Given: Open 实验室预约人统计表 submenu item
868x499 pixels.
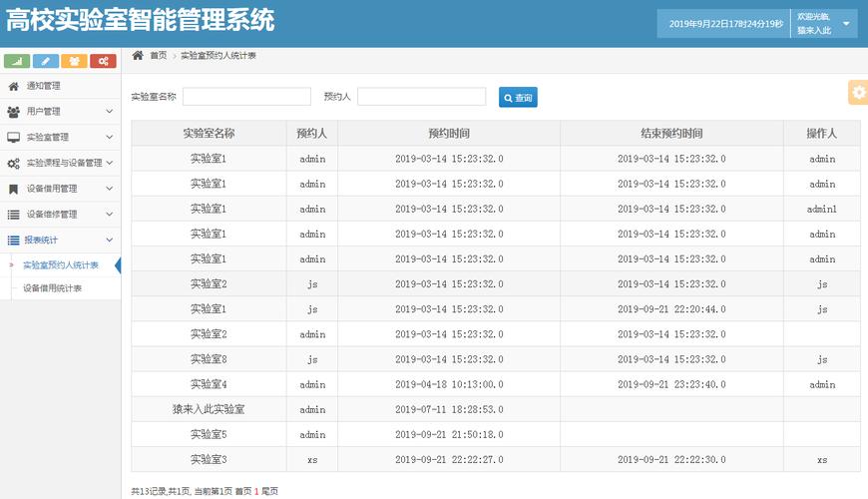Looking at the screenshot, I should [x=60, y=265].
